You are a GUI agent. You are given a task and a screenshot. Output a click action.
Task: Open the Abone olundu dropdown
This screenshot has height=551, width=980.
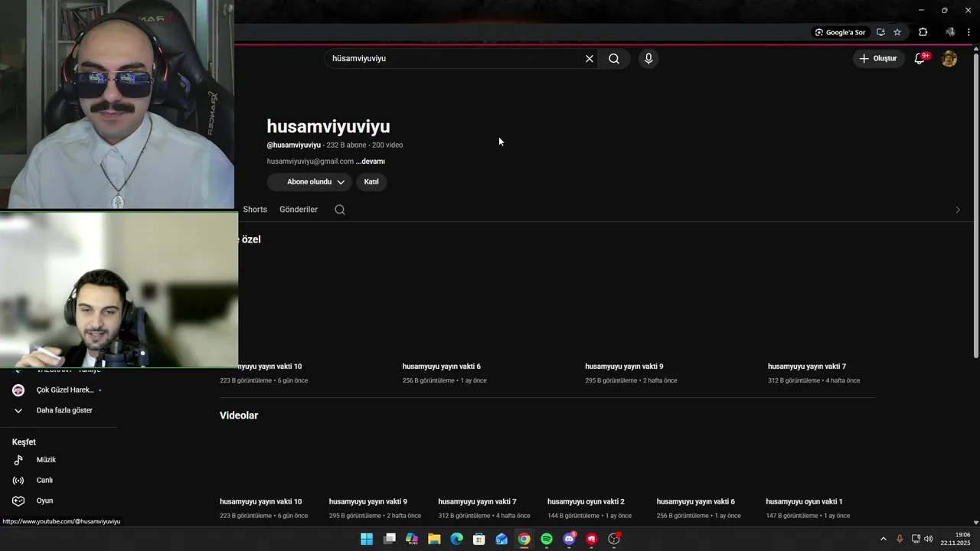tap(309, 182)
